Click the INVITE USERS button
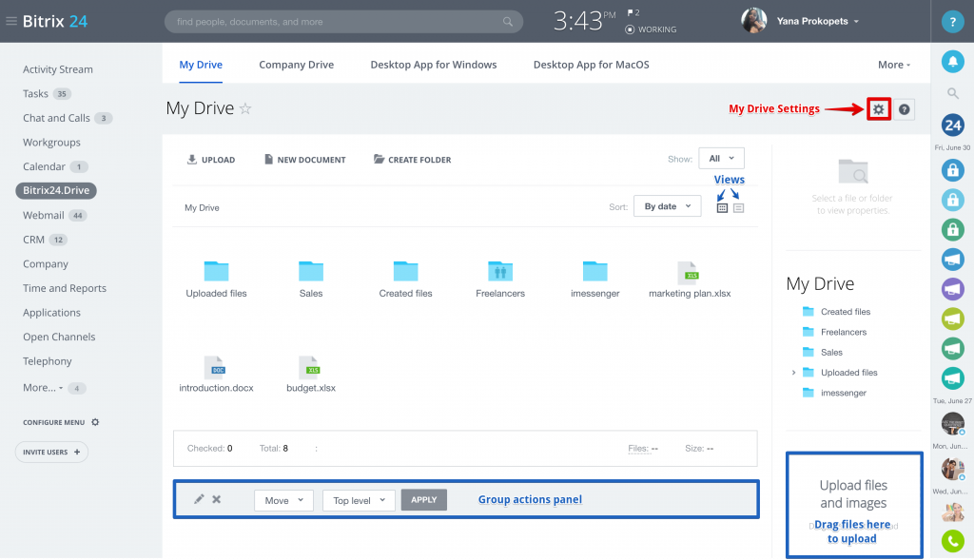 tap(51, 452)
